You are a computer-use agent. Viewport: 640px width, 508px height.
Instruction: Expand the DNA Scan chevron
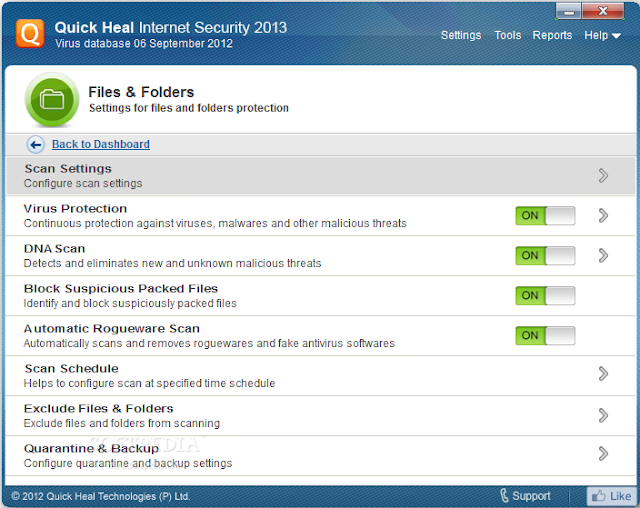[x=603, y=255]
